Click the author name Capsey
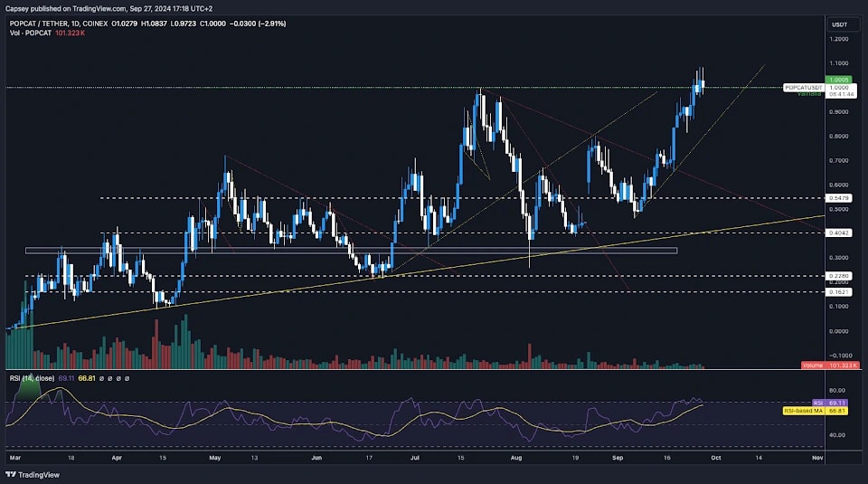 [20, 7]
